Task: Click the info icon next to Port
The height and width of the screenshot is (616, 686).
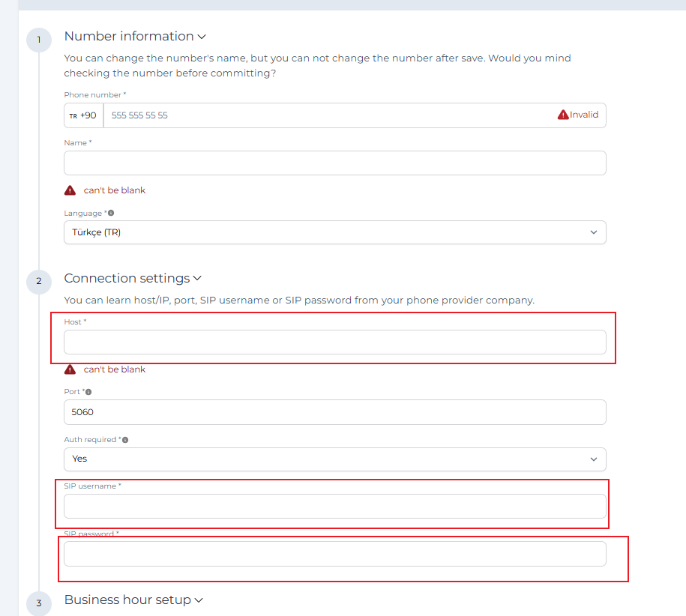Action: pos(88,392)
